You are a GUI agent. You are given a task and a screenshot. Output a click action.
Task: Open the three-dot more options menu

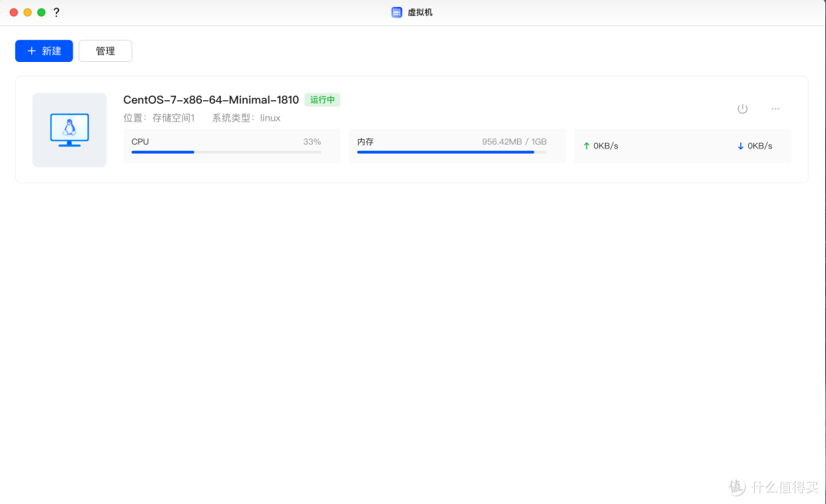pos(776,109)
